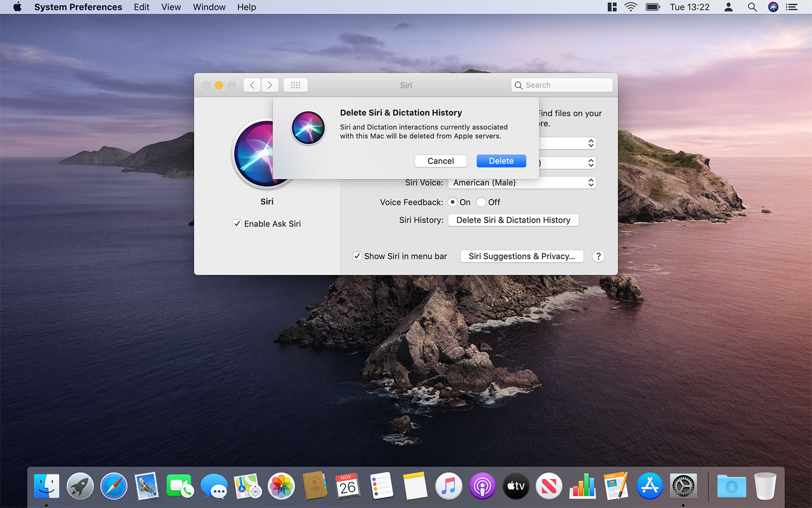This screenshot has width=812, height=508.
Task: Open the App Store Dock icon
Action: pyautogui.click(x=650, y=486)
